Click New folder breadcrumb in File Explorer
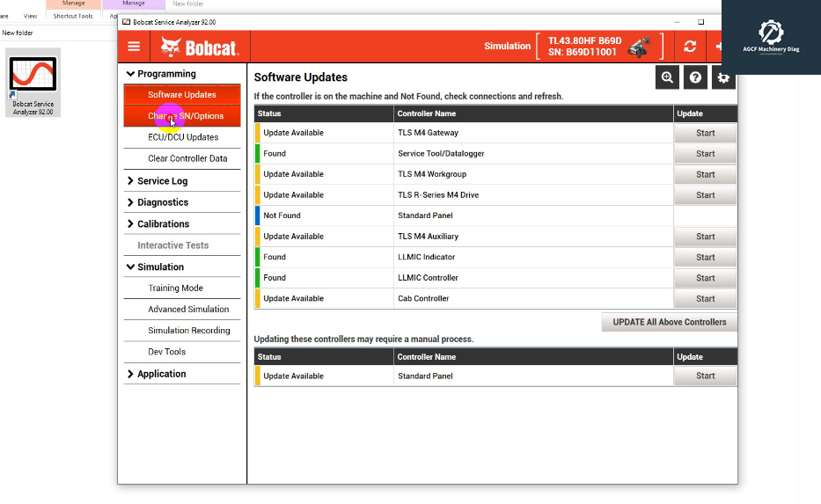 (18, 33)
